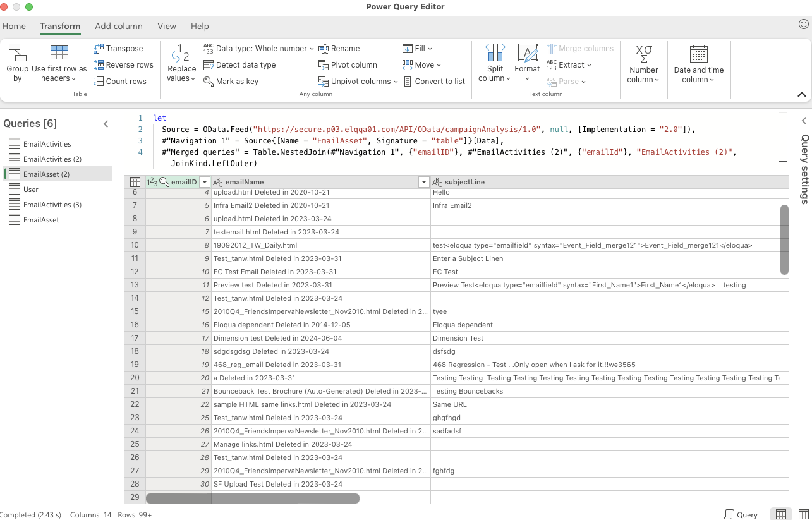Viewport: 812px width, 520px height.
Task: Go to the View tab
Action: click(167, 26)
